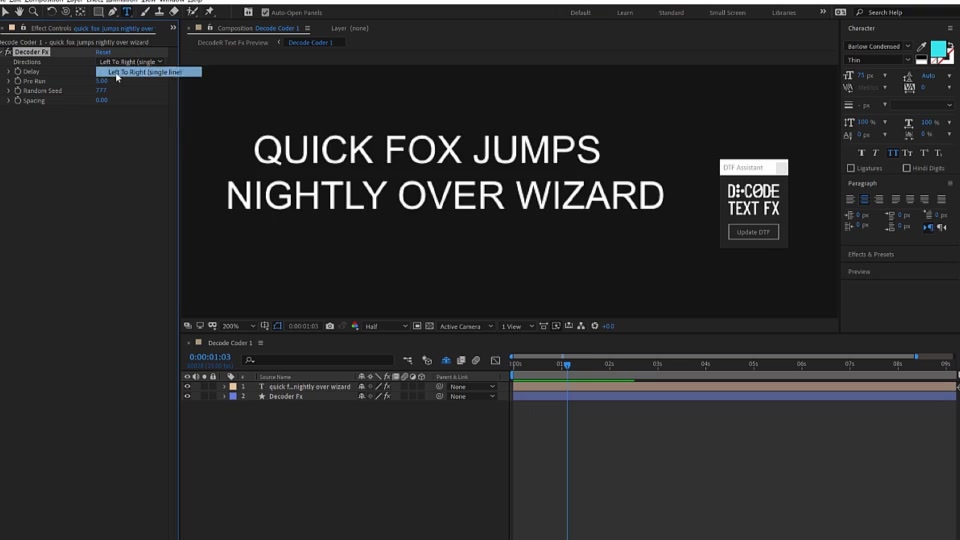Toggle All Caps text style

[893, 153]
